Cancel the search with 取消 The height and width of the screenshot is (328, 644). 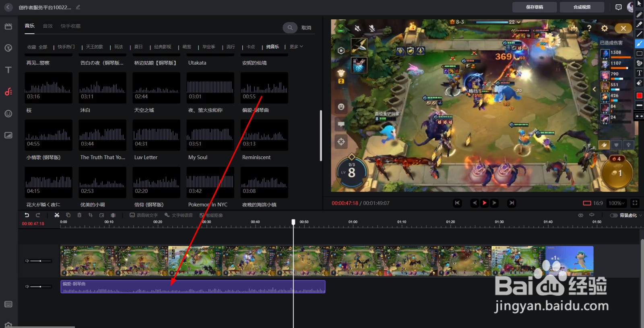coord(306,28)
